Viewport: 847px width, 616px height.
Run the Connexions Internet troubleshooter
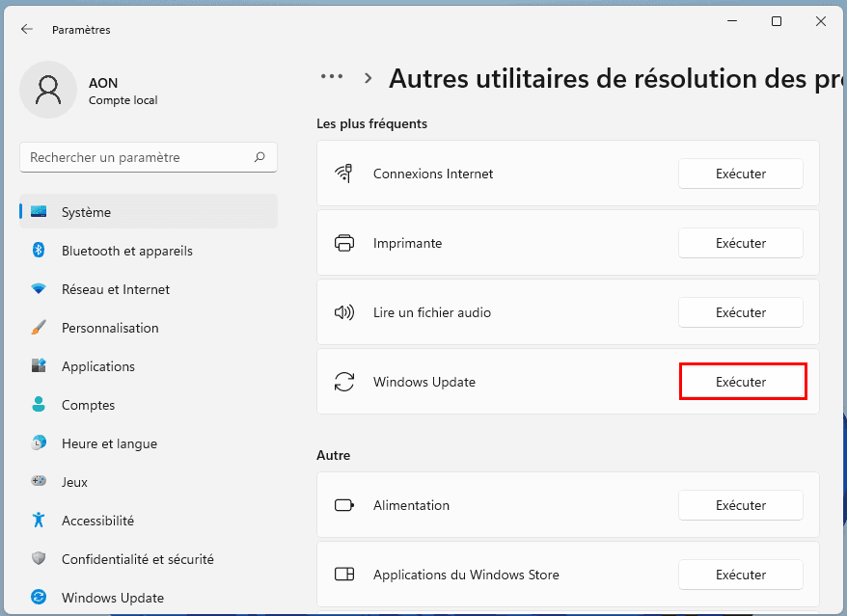coord(740,174)
